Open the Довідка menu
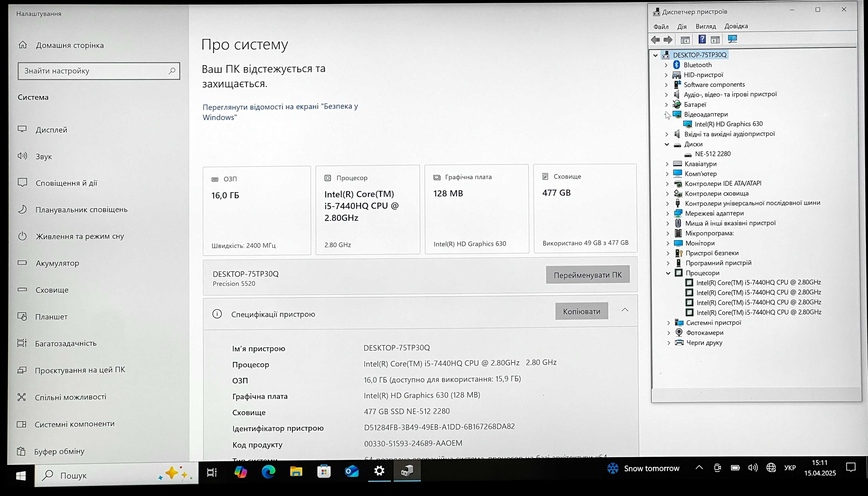868x496 pixels. (x=736, y=26)
